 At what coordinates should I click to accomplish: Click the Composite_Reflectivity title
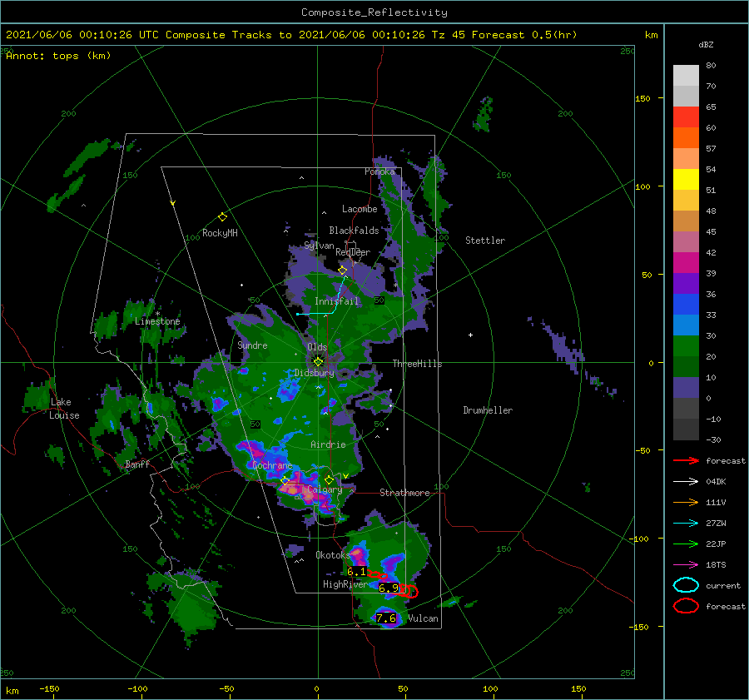tap(374, 12)
